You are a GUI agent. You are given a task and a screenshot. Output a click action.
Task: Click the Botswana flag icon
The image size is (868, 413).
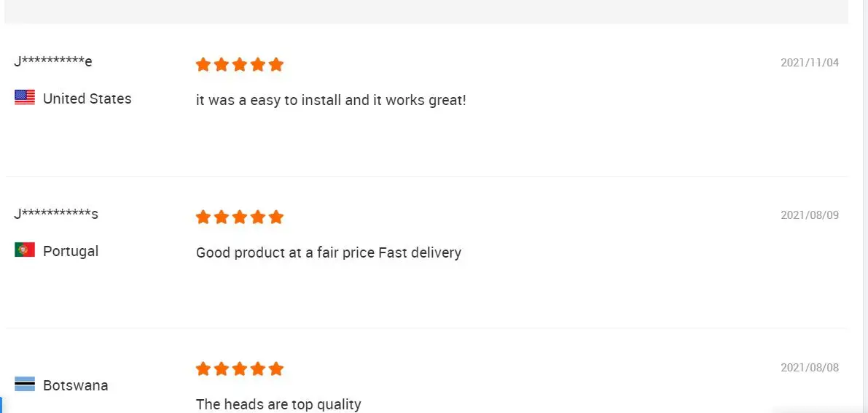25,385
